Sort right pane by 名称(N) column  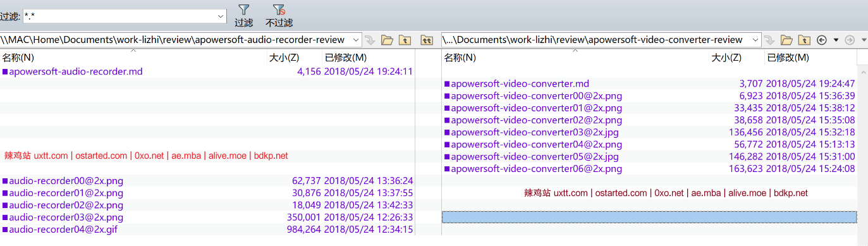pyautogui.click(x=575, y=58)
